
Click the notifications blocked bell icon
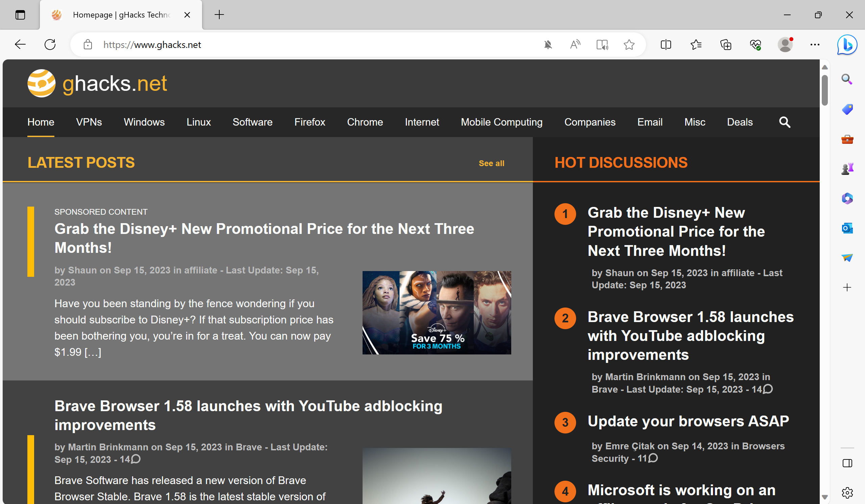[548, 45]
